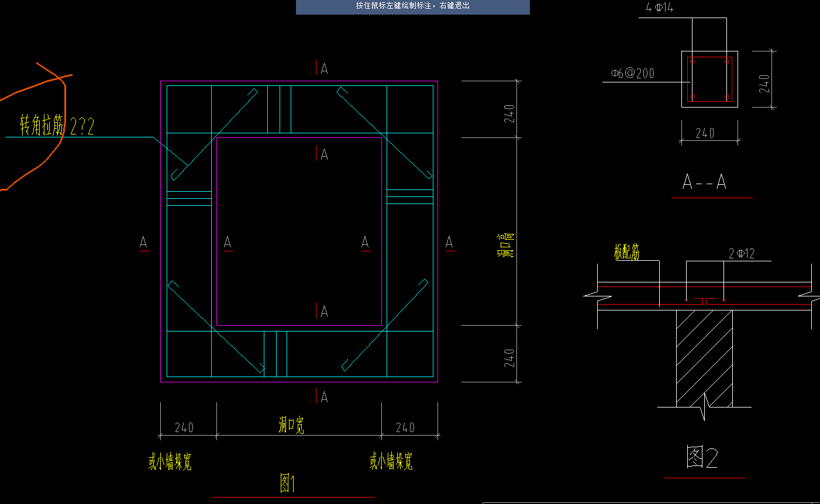Select the vertical '240' dimension below '洞口高'
This screenshot has width=820, height=504.
coord(509,358)
